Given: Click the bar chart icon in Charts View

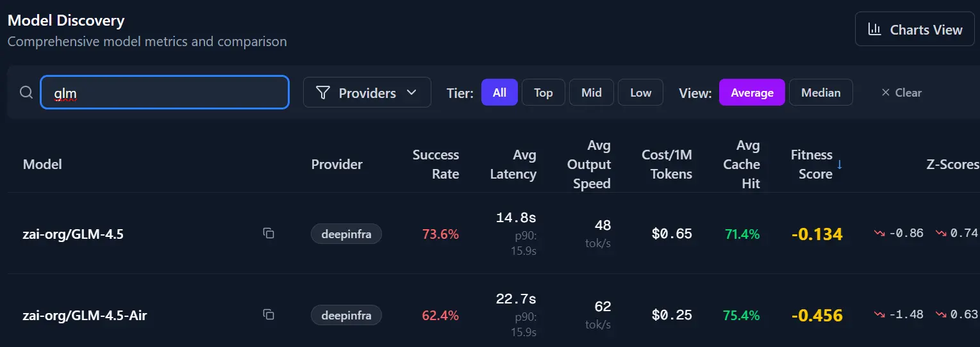Looking at the screenshot, I should tap(874, 29).
